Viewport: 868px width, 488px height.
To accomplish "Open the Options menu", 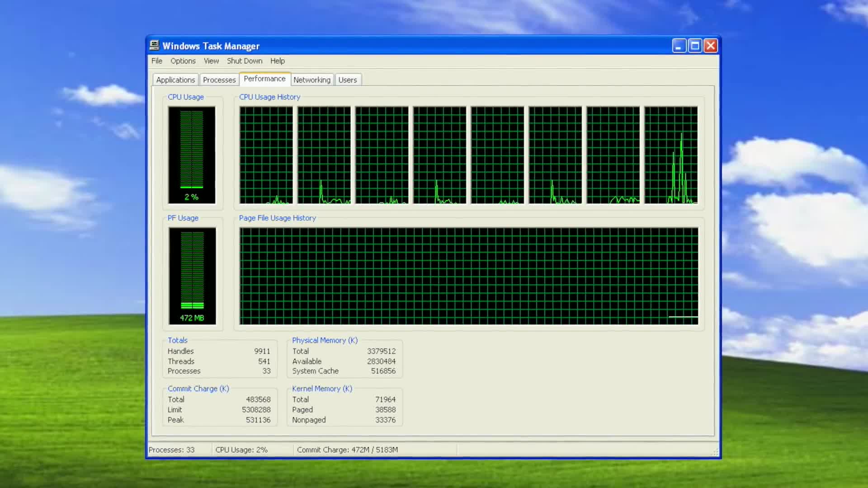I will (183, 61).
